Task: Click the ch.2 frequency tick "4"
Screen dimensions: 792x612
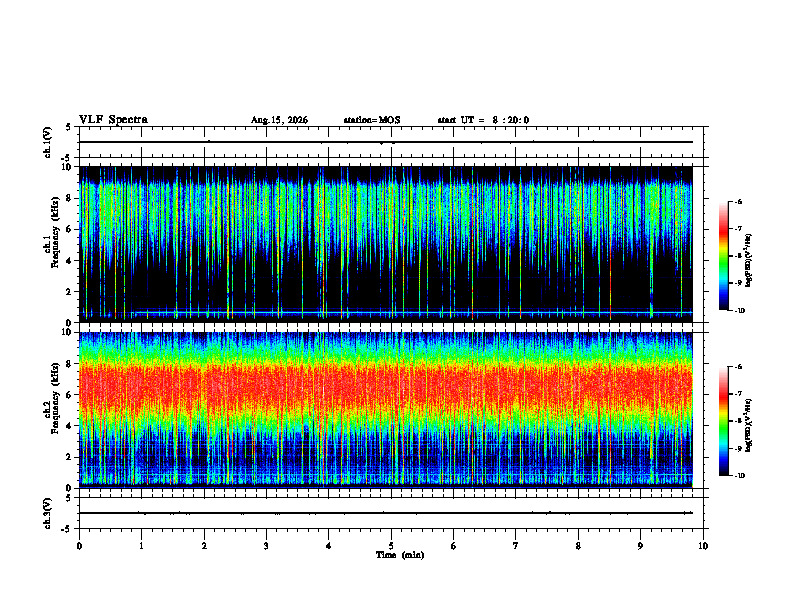Action: 70,426
